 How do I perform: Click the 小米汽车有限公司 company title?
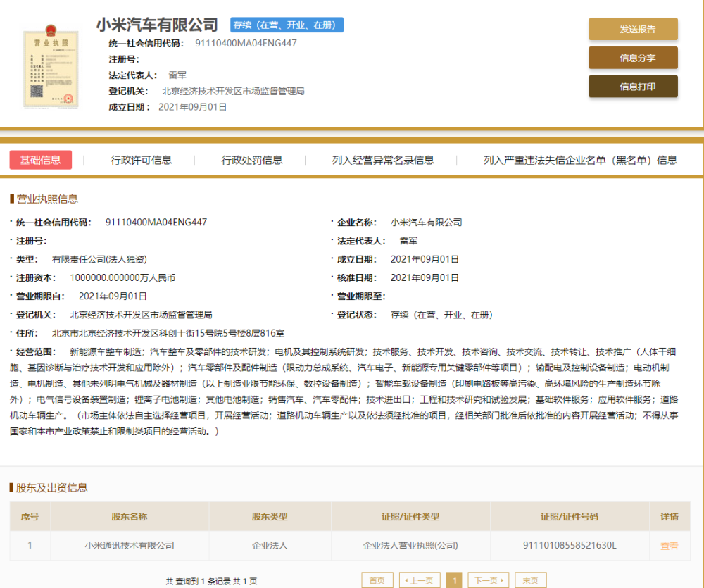(x=157, y=25)
